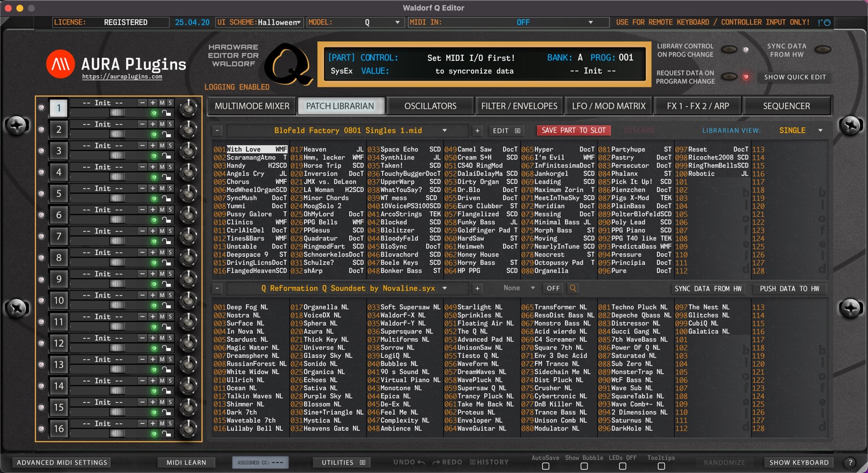Open the auraplugins.com link

pos(122,77)
